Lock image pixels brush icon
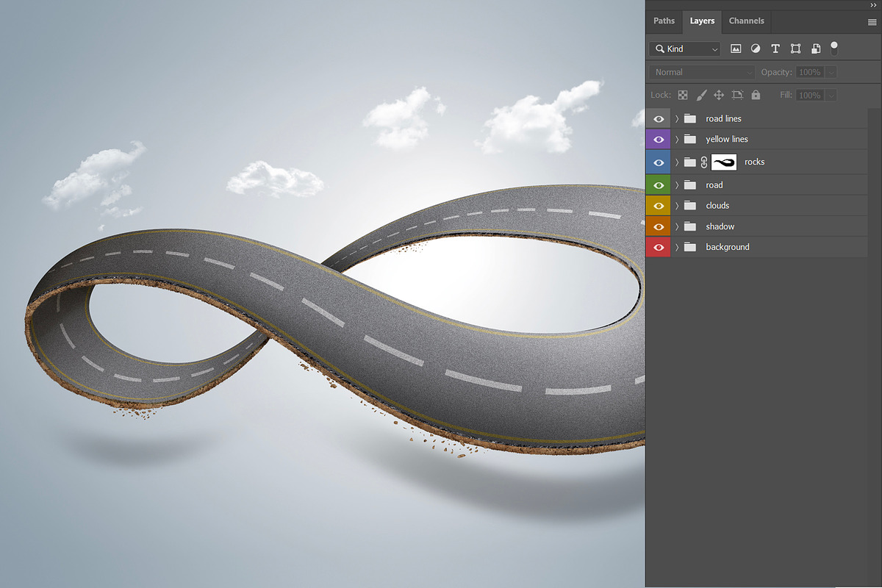 click(701, 95)
